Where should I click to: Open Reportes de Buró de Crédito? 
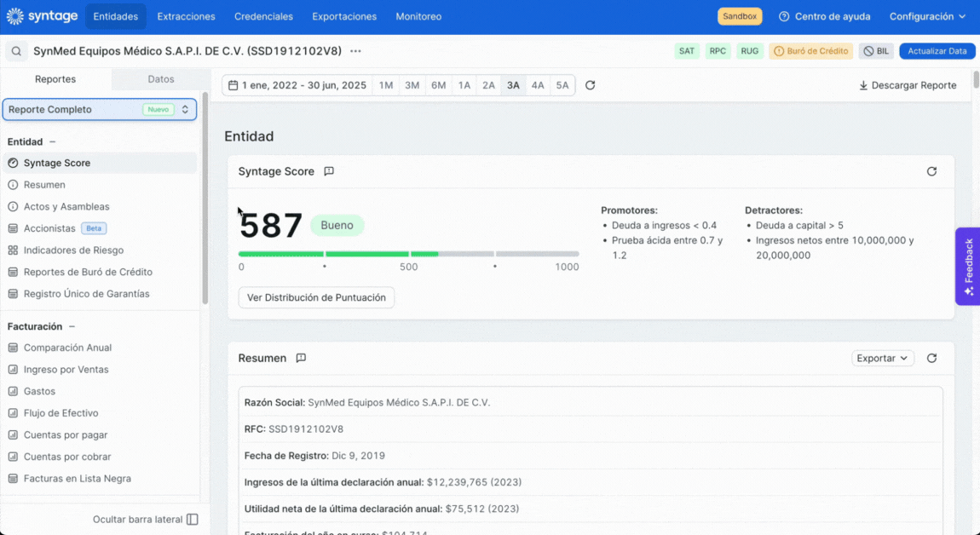coord(100,272)
